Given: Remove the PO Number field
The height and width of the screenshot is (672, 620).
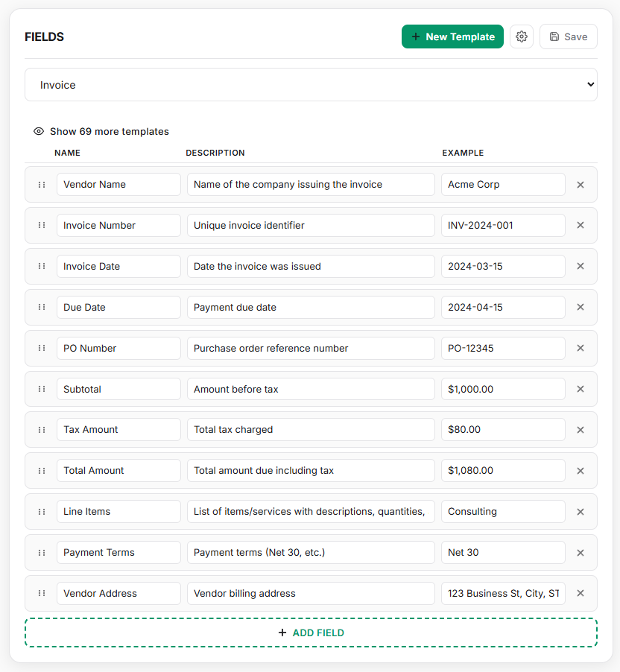Looking at the screenshot, I should [x=581, y=348].
